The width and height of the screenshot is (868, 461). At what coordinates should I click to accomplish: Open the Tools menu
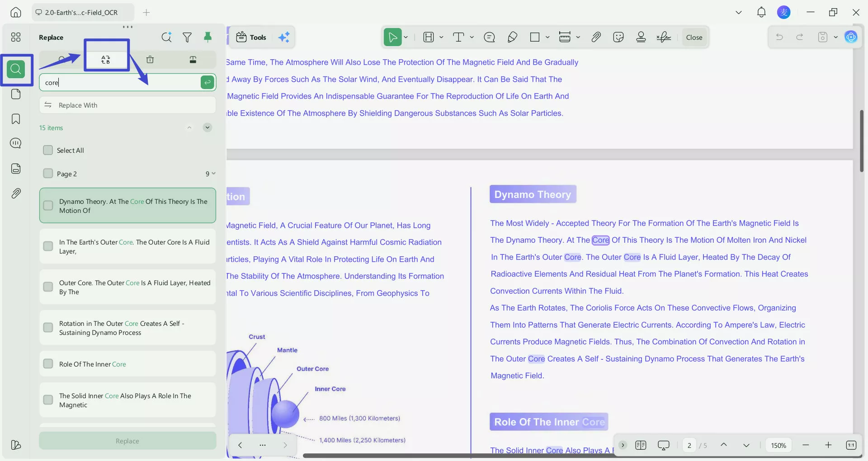pos(251,37)
